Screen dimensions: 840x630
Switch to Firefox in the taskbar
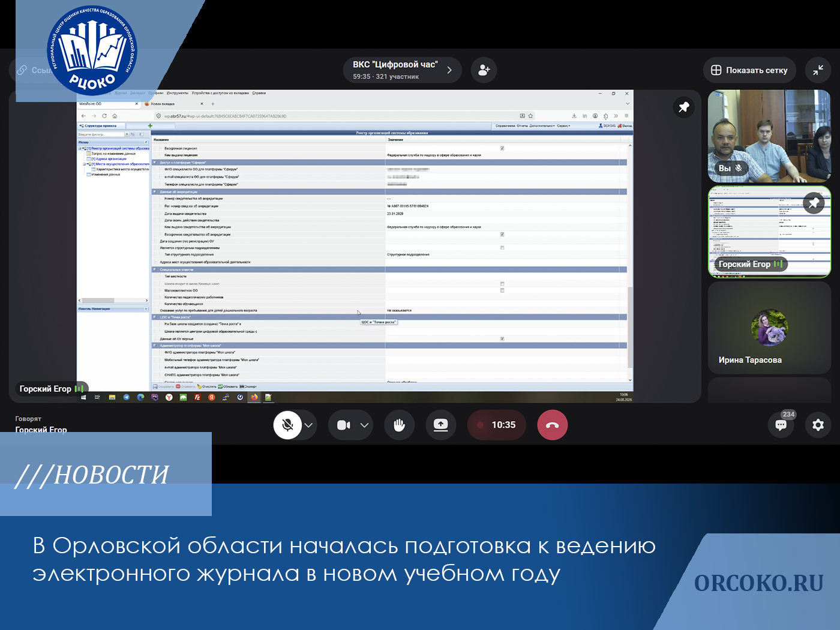(x=254, y=397)
